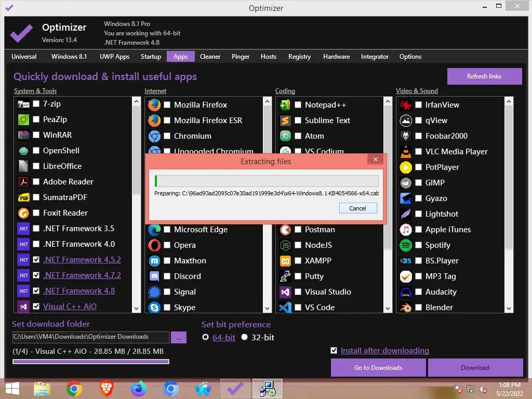
Task: Click the .NET Framework 4.7.2 link
Action: 82,275
